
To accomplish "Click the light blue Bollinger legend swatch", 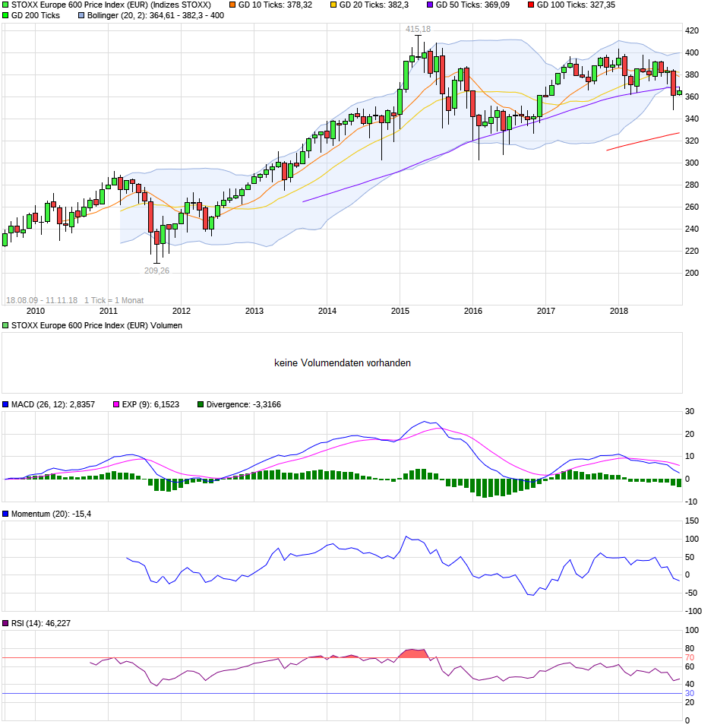I will pyautogui.click(x=81, y=16).
